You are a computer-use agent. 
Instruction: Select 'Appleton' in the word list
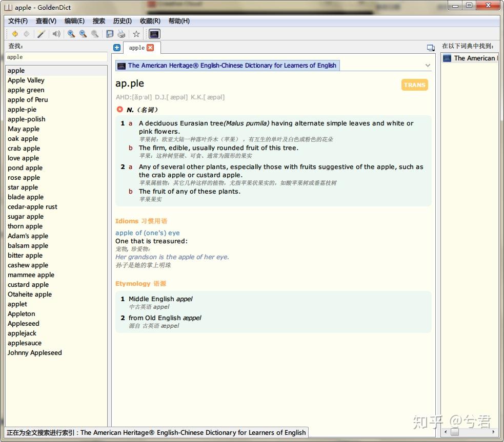tap(56, 313)
